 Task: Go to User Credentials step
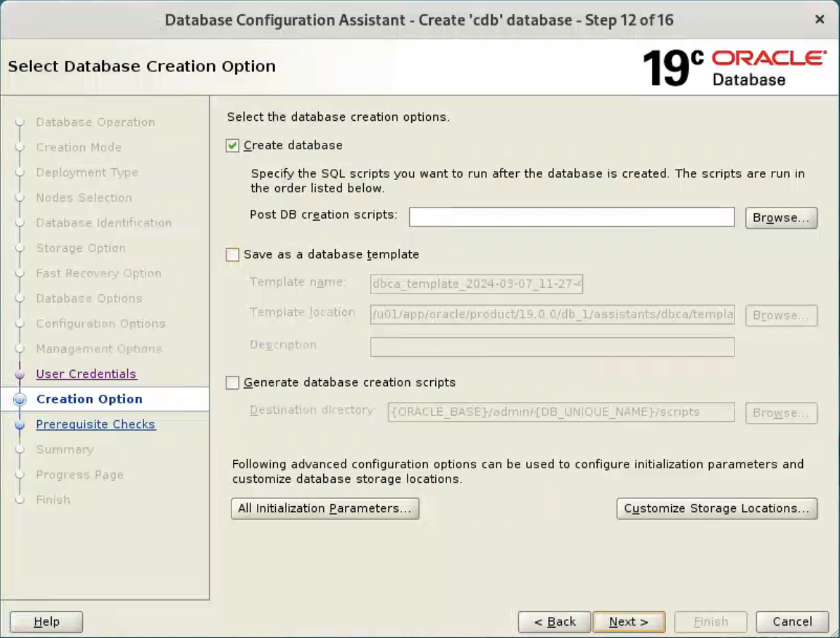coord(86,374)
